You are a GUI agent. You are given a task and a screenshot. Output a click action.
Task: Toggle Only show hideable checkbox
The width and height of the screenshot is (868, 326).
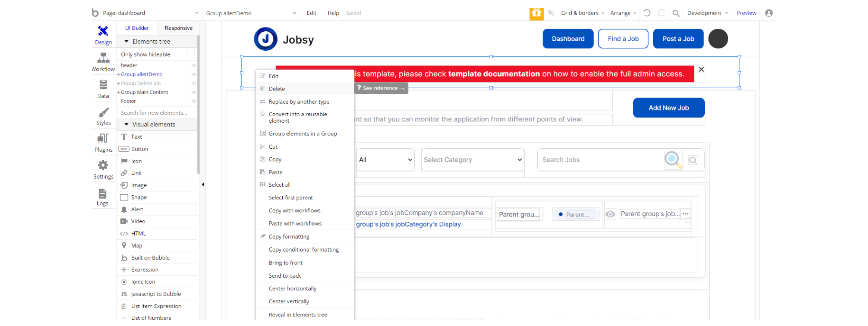point(190,54)
